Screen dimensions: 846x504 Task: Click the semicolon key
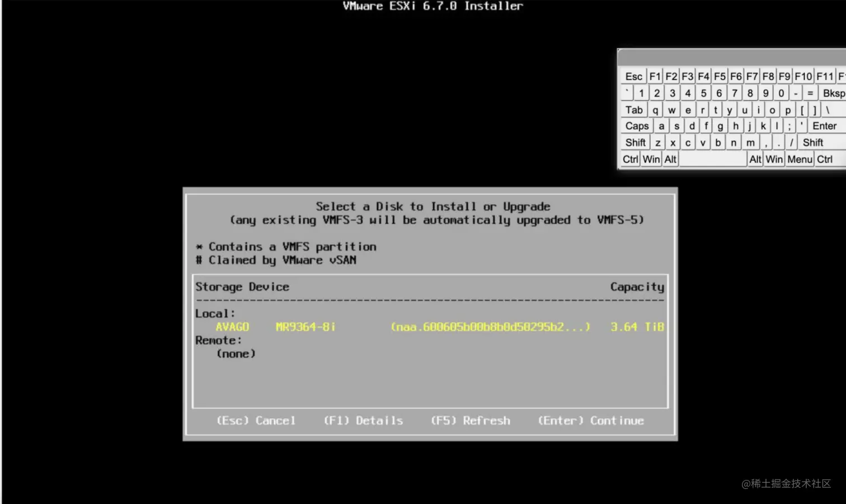pos(789,126)
